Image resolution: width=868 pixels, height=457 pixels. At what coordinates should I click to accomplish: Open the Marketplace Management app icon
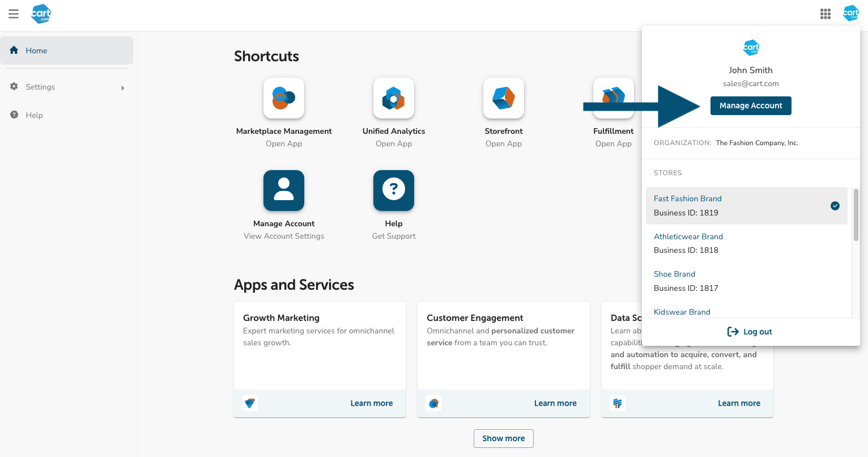(x=284, y=98)
